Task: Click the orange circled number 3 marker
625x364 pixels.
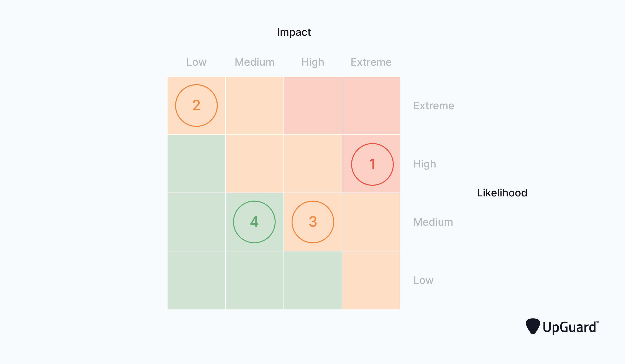Action: 313,222
